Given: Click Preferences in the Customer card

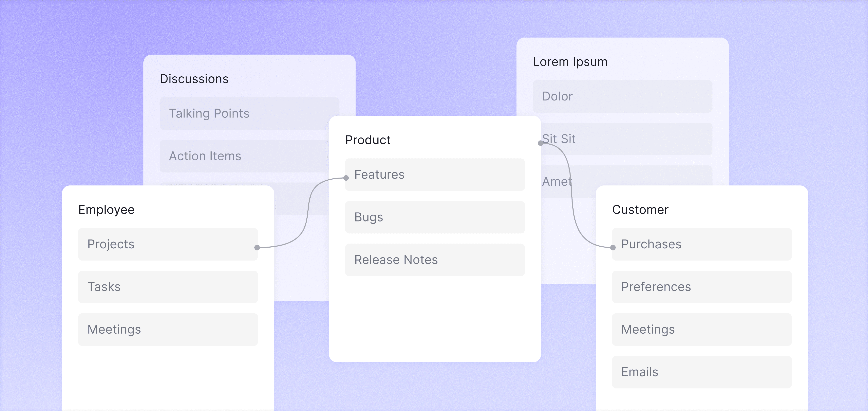Looking at the screenshot, I should 702,287.
